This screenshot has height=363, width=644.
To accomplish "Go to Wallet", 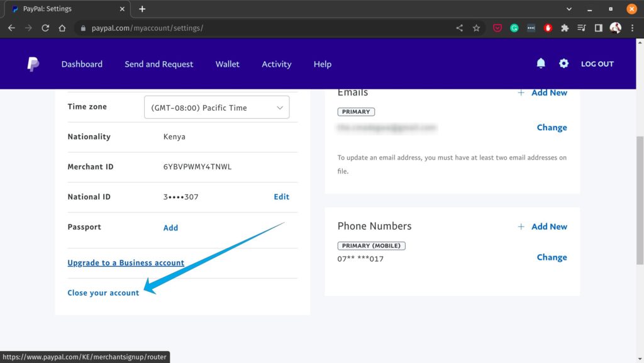I will click(x=227, y=64).
